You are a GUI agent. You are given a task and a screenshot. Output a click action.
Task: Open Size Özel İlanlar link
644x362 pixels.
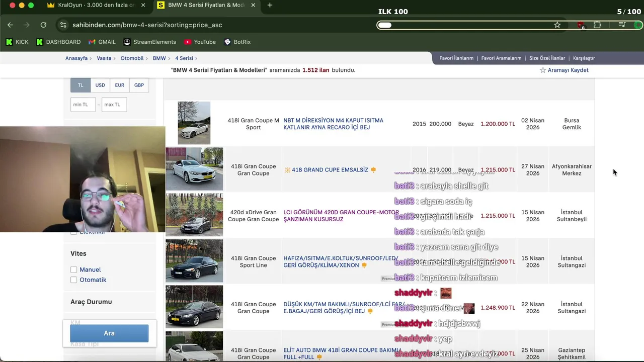click(547, 58)
